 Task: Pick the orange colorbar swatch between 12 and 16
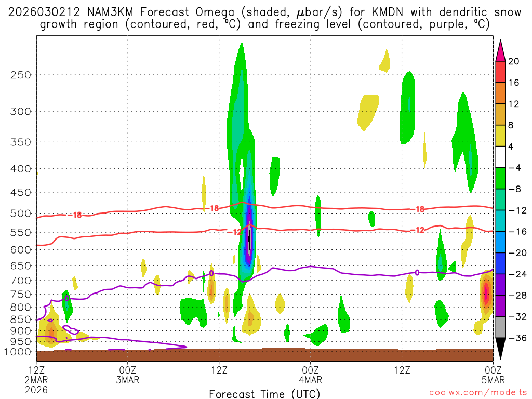click(x=500, y=93)
